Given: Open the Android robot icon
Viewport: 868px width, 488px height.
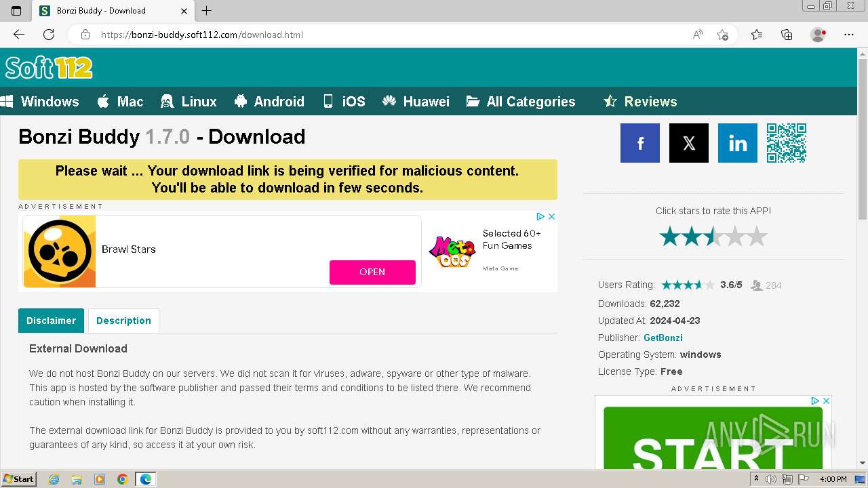Looking at the screenshot, I should pyautogui.click(x=241, y=102).
